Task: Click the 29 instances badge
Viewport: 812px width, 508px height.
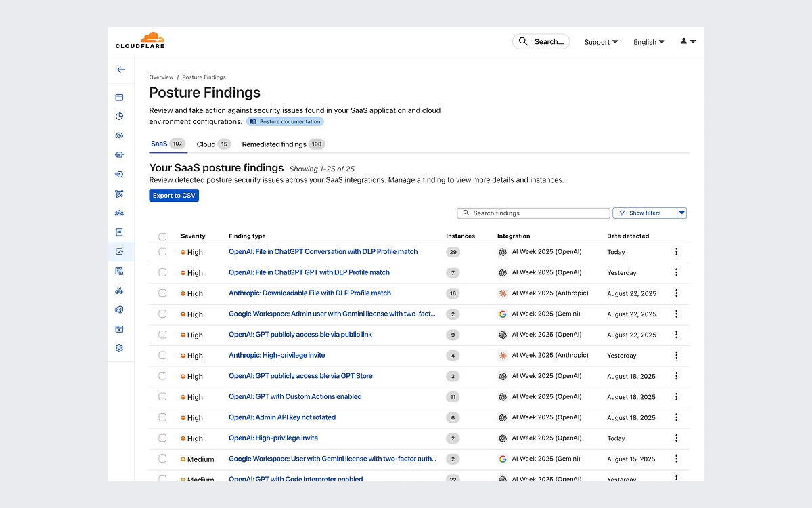Action: pos(453,252)
